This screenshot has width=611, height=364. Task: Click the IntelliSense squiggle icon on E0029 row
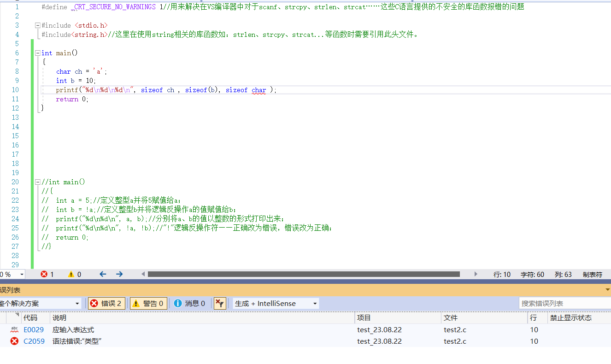[x=14, y=329]
